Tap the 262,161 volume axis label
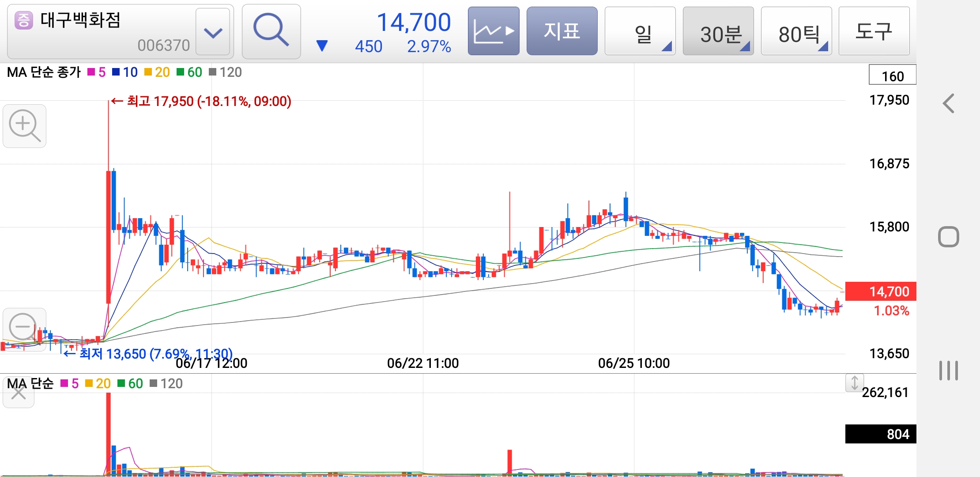The height and width of the screenshot is (477, 980). [885, 392]
